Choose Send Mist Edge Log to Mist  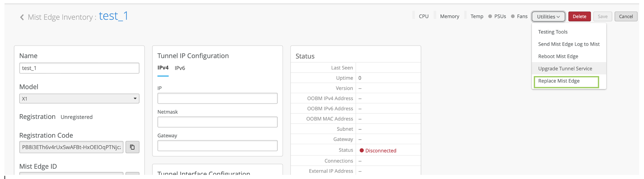pos(569,44)
